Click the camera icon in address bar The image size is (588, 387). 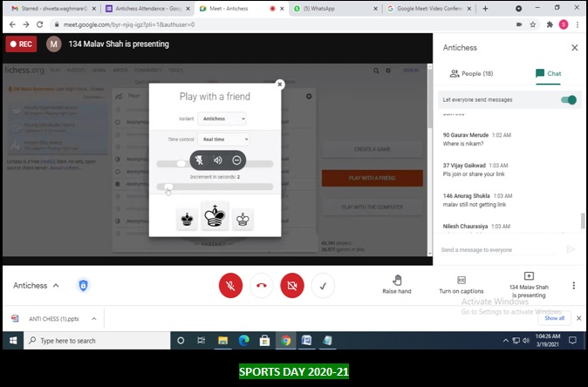(519, 24)
